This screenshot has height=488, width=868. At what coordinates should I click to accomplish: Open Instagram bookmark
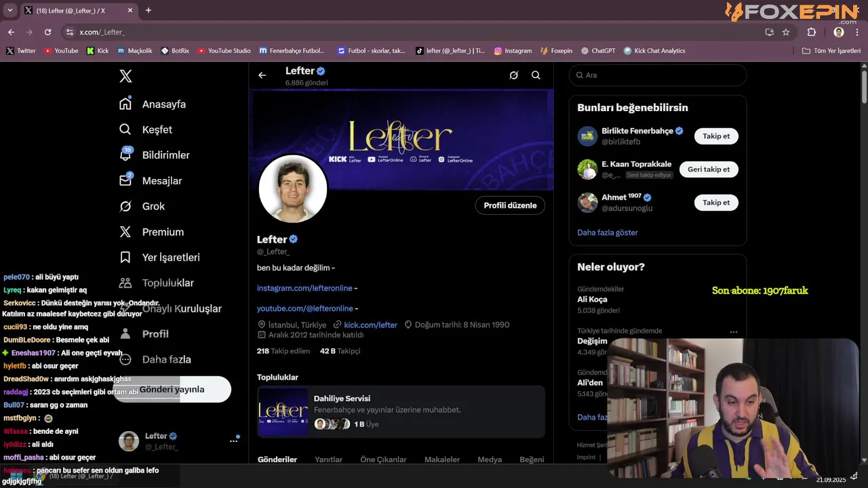513,51
